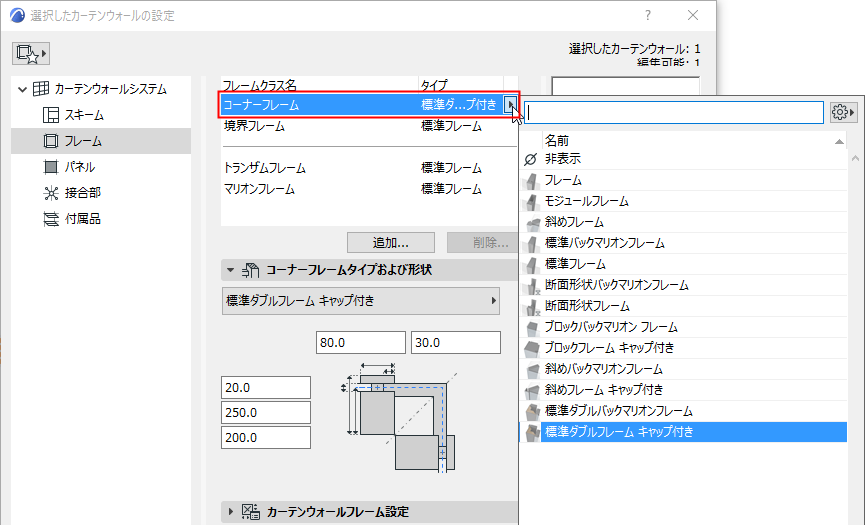Collapse the カーテンウォールシステム tree node
Screen dimensions: 865x525
(22, 89)
